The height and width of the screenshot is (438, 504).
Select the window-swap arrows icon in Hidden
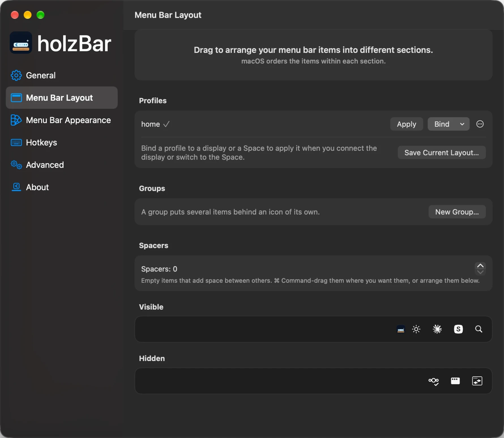tap(477, 381)
